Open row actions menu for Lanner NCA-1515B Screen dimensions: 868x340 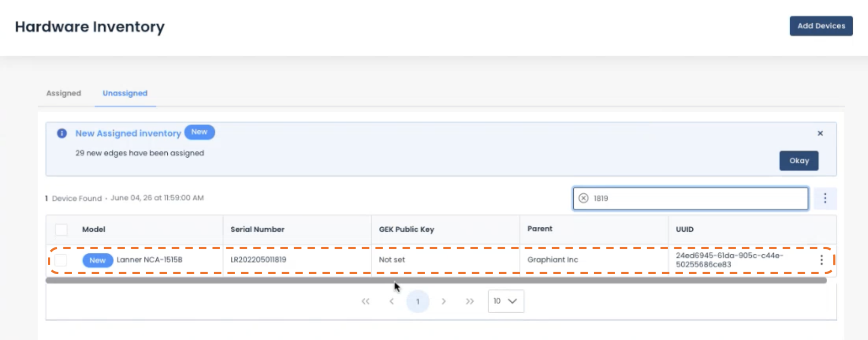pos(821,260)
